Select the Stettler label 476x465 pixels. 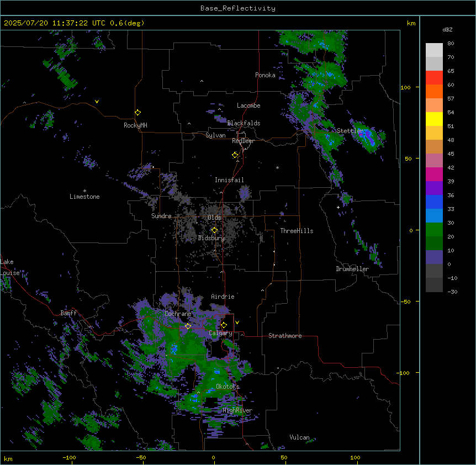click(350, 131)
